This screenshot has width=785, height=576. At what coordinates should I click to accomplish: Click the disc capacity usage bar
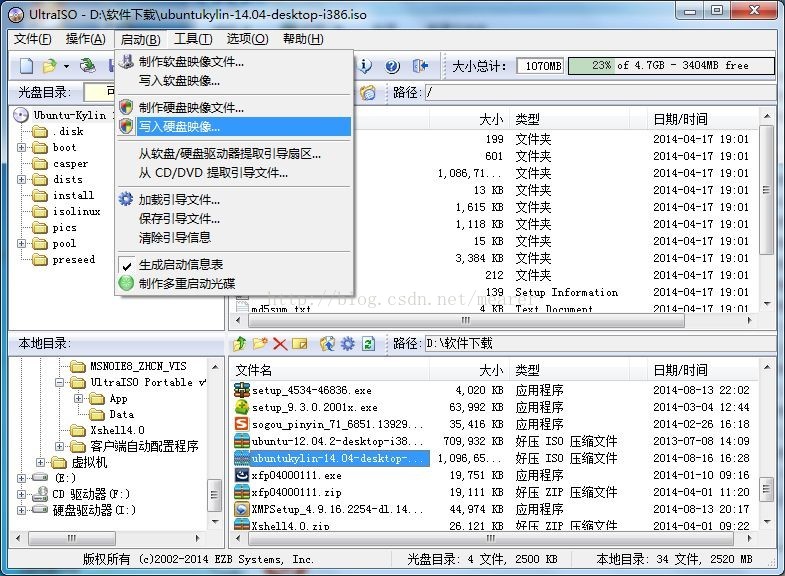click(671, 66)
